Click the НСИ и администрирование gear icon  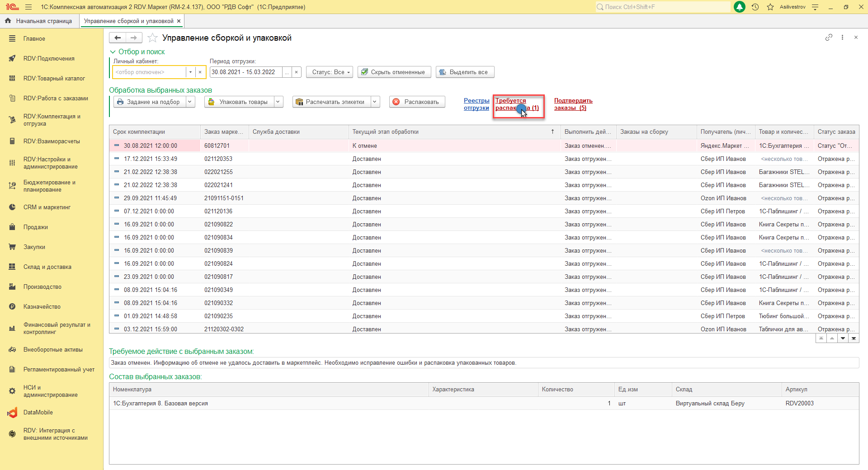(x=12, y=391)
